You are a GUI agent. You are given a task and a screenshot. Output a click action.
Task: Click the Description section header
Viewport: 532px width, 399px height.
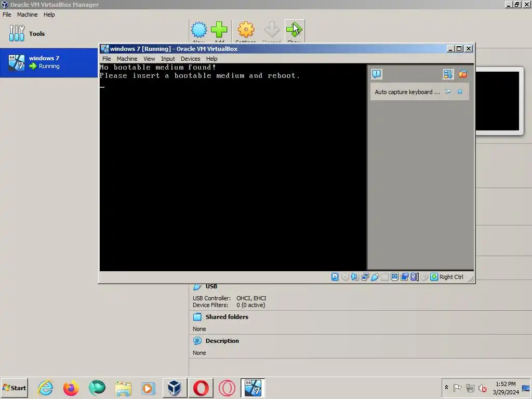click(x=222, y=341)
